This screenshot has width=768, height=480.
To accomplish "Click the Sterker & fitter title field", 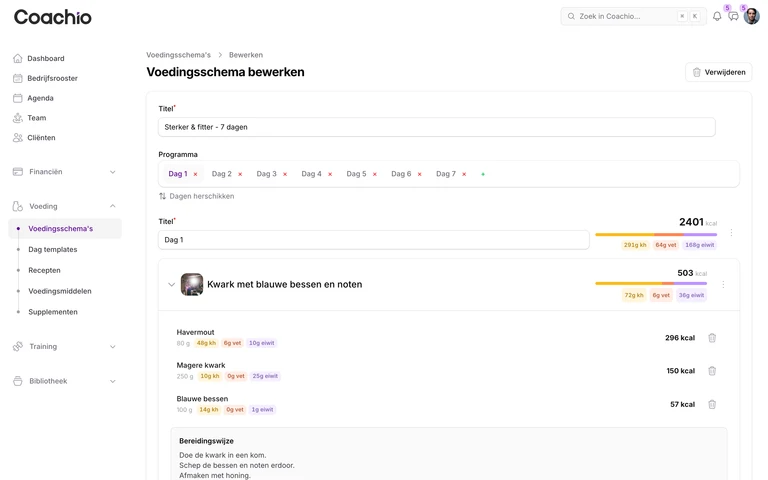I will click(436, 127).
